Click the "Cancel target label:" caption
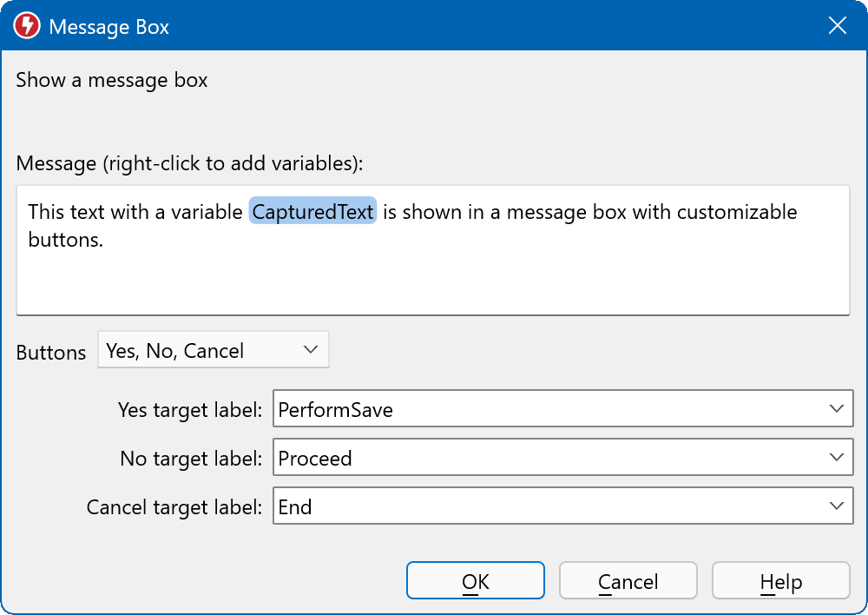The height and width of the screenshot is (615, 868). pyautogui.click(x=174, y=507)
